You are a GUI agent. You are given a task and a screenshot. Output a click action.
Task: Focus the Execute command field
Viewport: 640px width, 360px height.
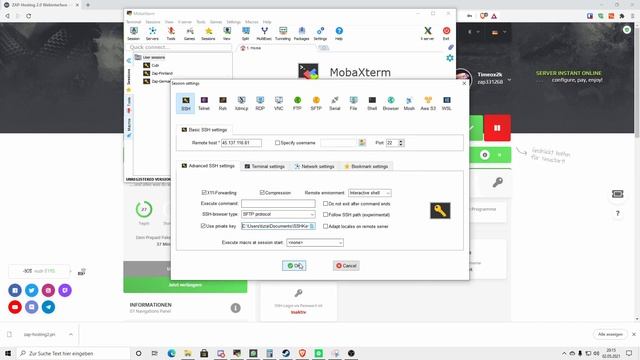pos(278,203)
